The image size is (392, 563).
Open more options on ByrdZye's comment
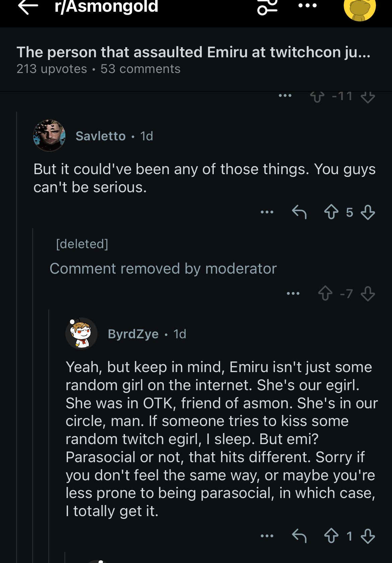point(267,536)
